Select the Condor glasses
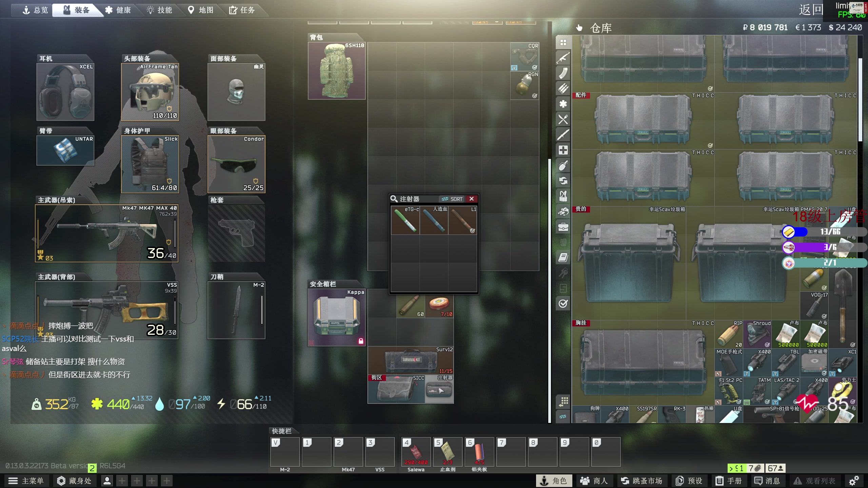The height and width of the screenshot is (488, 868). pos(236,164)
